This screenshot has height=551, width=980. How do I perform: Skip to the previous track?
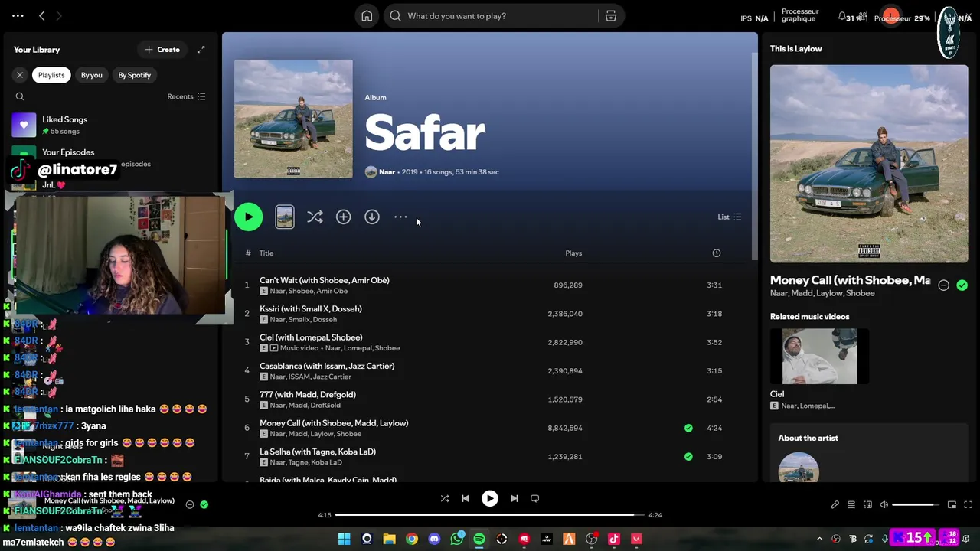click(465, 498)
